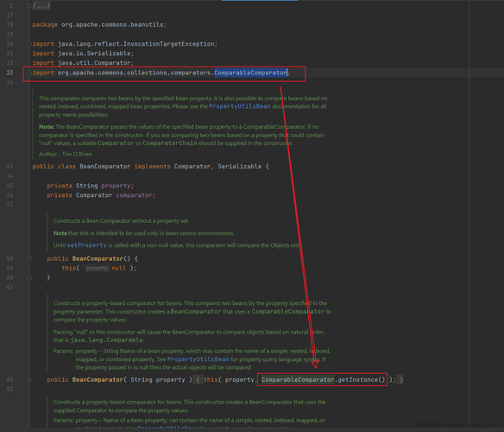504x432 pixels.
Task: Collapse the BeanComparator() constructor at line 58
Action: tap(29, 258)
